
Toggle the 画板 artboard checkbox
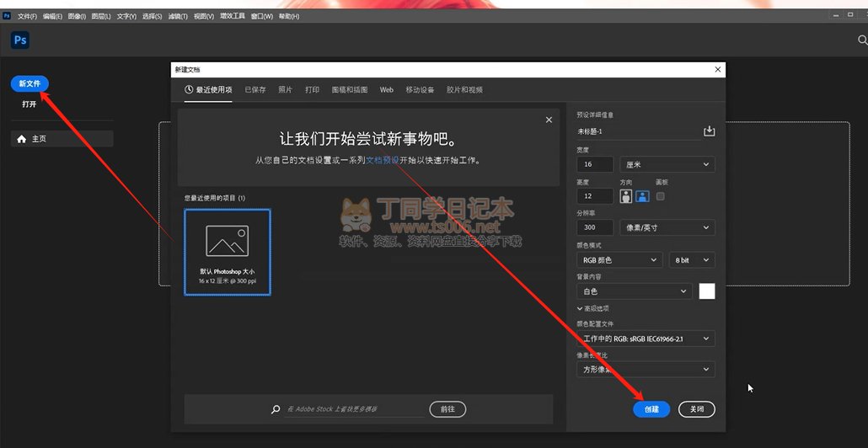pyautogui.click(x=660, y=196)
